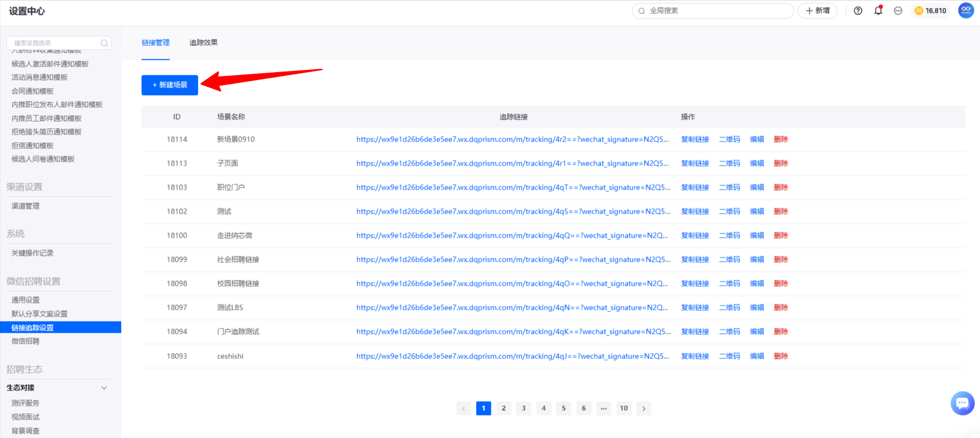Image resolution: width=980 pixels, height=438 pixels.
Task: Open 视频面试 in the sidebar
Action: (x=26, y=417)
